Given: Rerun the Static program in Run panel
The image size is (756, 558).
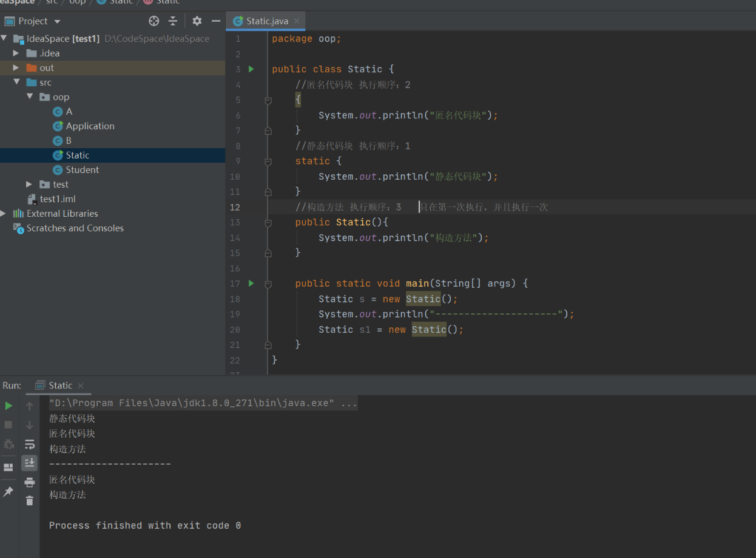Looking at the screenshot, I should [8, 406].
